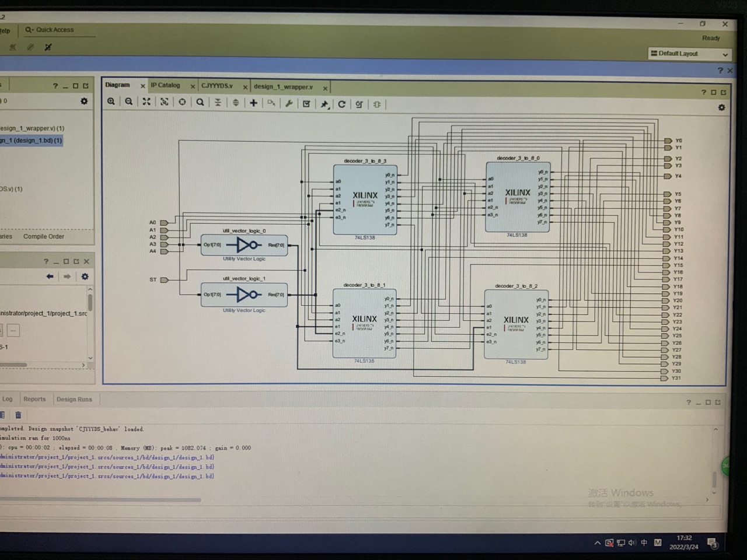Open the Default Layout dropdown
Image resolution: width=747 pixels, height=560 pixels.
(x=690, y=54)
